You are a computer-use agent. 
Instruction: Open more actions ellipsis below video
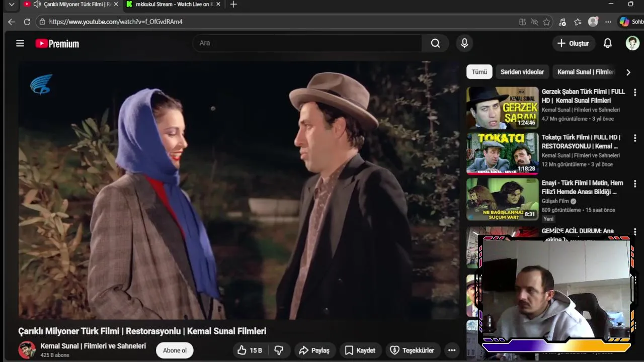(452, 350)
